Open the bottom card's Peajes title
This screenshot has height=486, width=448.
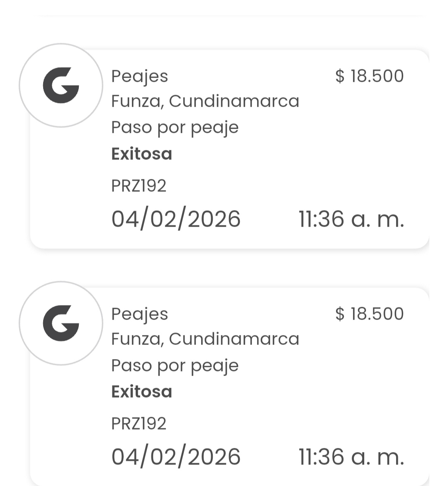coord(139,314)
